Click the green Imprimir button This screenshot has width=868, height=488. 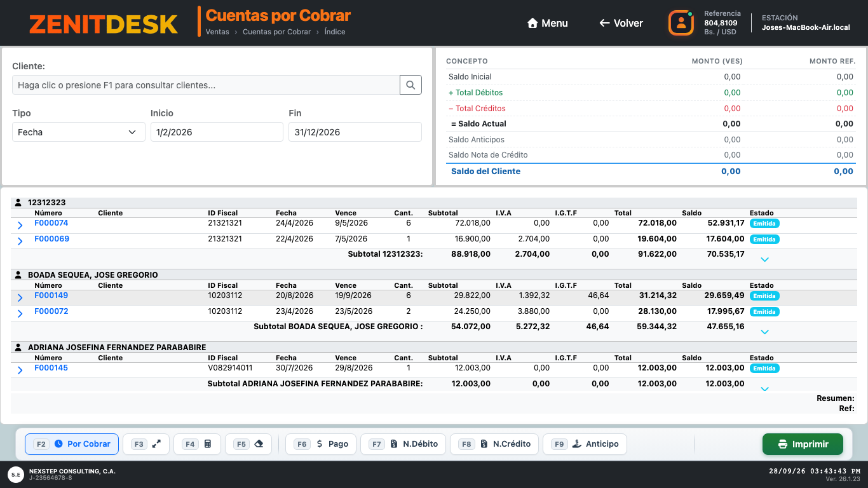point(803,444)
